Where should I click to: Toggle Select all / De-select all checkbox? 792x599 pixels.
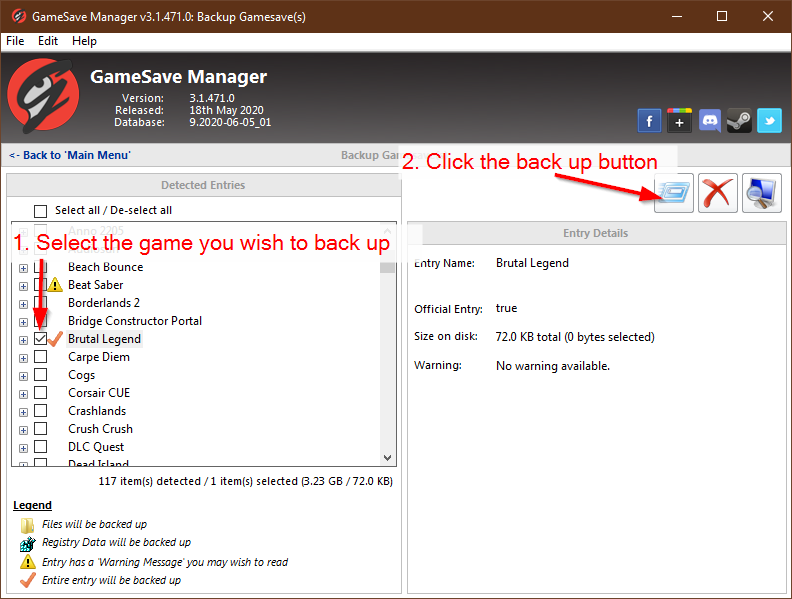(40, 211)
